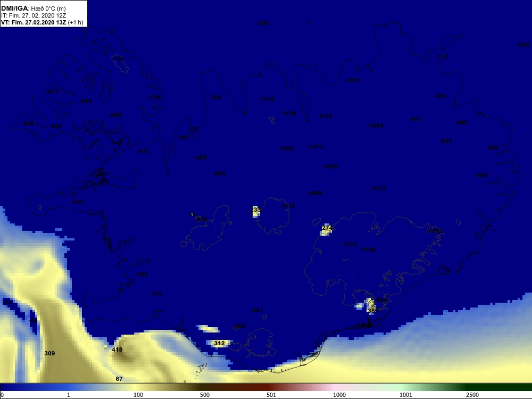
Task: Select the -1103 value on the map
Action: [x=378, y=188]
